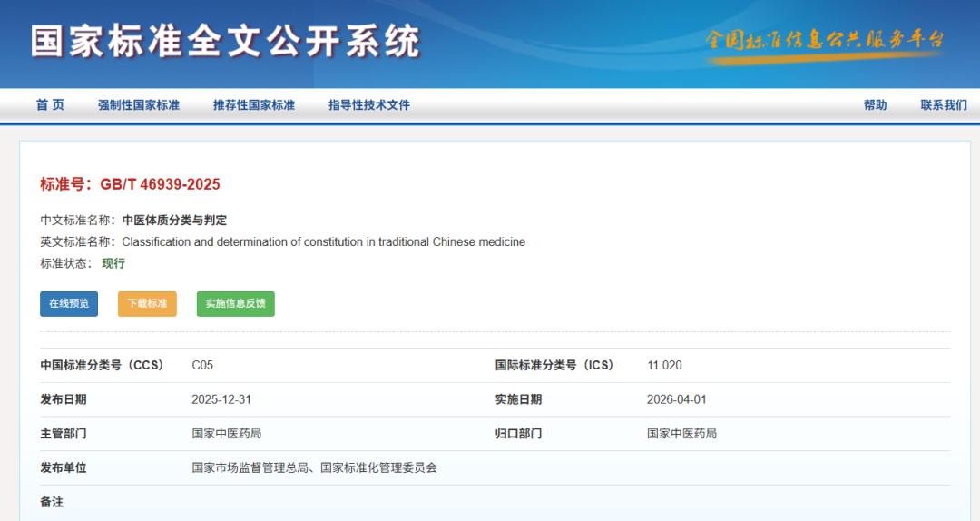Click the 发布单位 value 国家市场监督管理总局

(x=250, y=468)
